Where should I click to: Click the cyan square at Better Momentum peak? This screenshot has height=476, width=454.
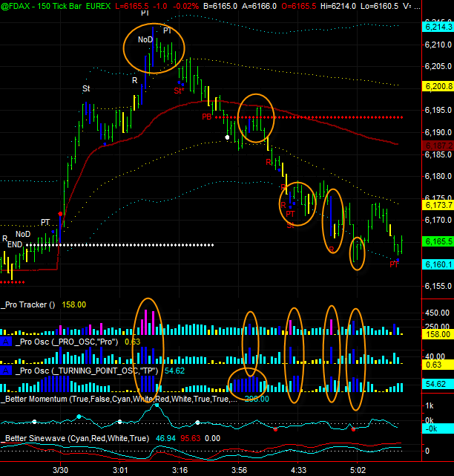[157, 405]
